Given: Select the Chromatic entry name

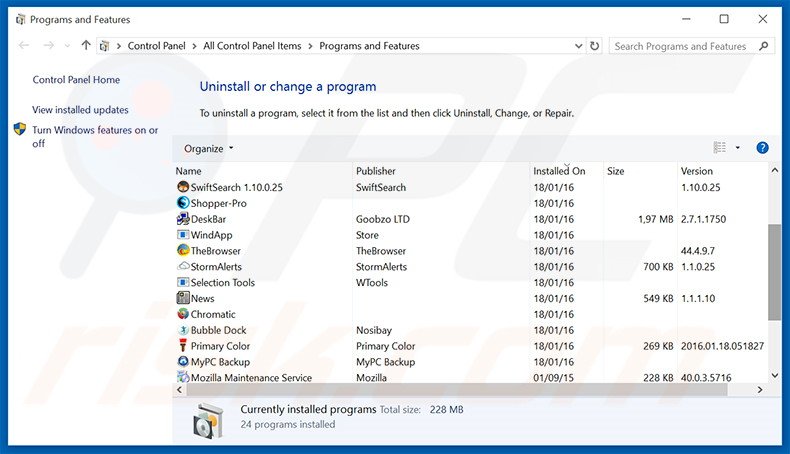Looking at the screenshot, I should pos(213,314).
